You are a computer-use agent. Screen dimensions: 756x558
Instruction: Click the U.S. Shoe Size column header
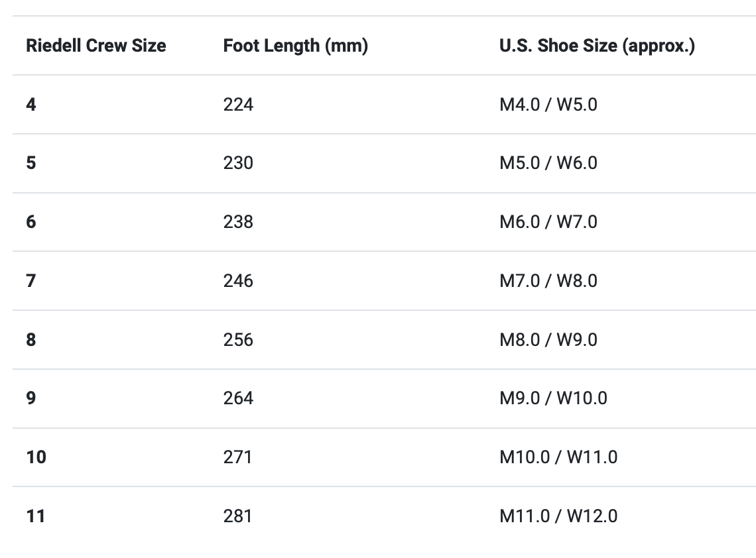[597, 46]
